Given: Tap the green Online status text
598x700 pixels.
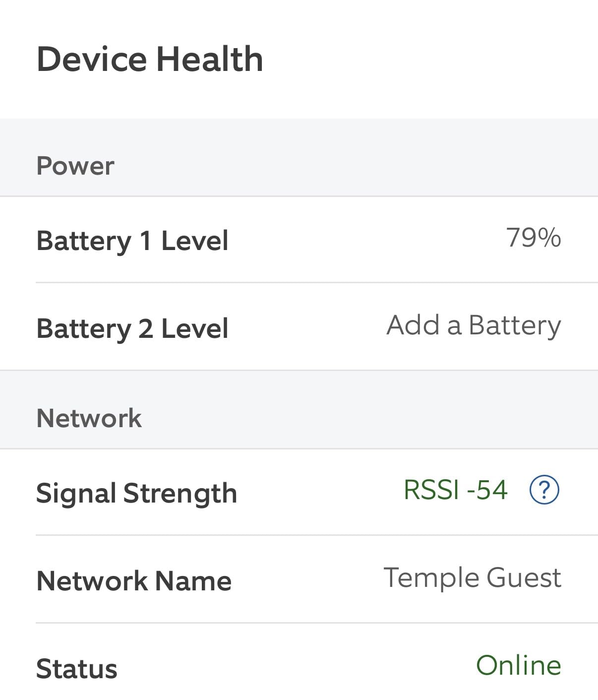Looking at the screenshot, I should tap(518, 666).
